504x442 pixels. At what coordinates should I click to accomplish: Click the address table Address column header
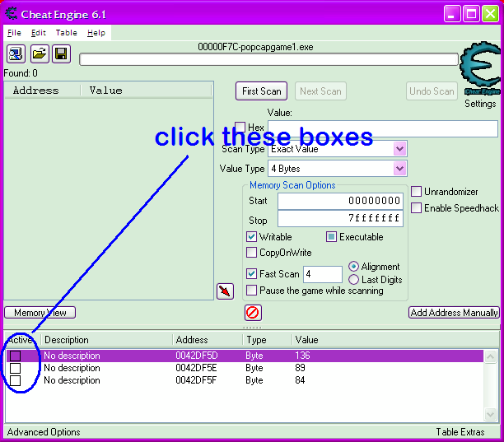208,340
